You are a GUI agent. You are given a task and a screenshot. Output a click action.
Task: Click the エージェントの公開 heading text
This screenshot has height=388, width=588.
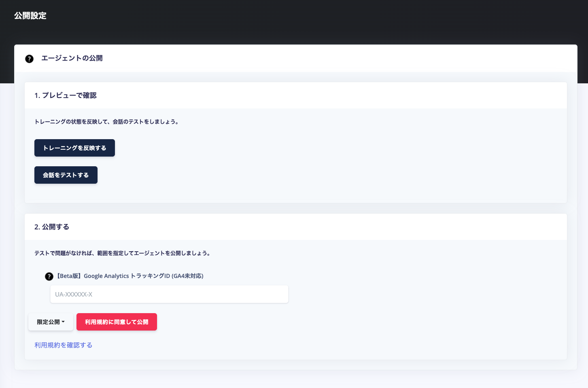72,58
